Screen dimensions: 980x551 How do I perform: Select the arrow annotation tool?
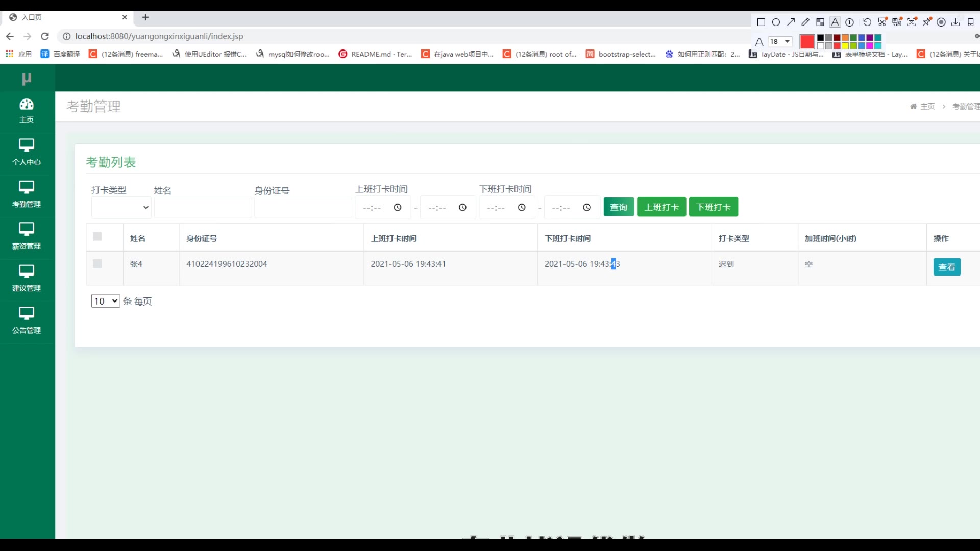(791, 22)
